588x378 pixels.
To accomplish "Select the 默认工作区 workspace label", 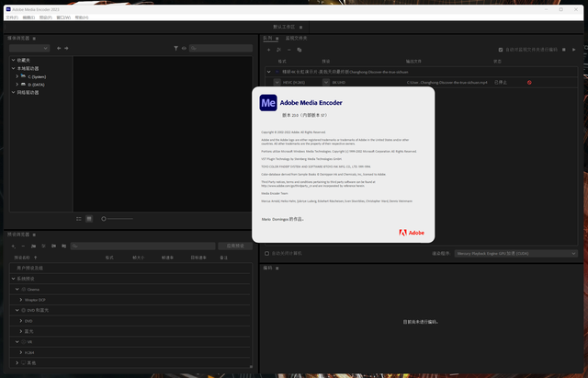I will click(284, 27).
